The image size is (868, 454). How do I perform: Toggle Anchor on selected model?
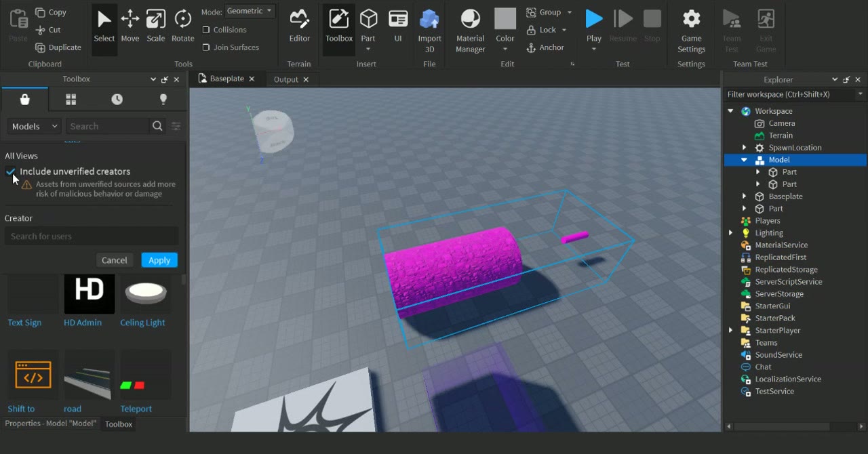coord(546,47)
